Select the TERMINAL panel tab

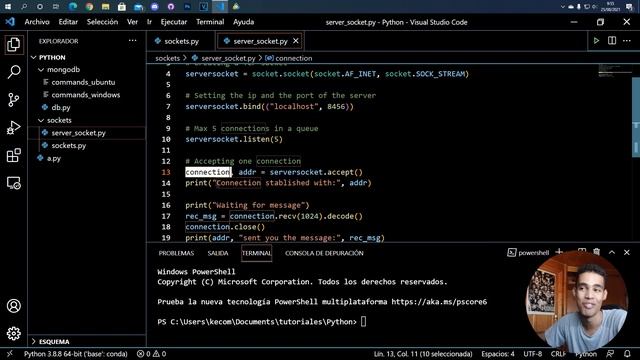coord(256,253)
